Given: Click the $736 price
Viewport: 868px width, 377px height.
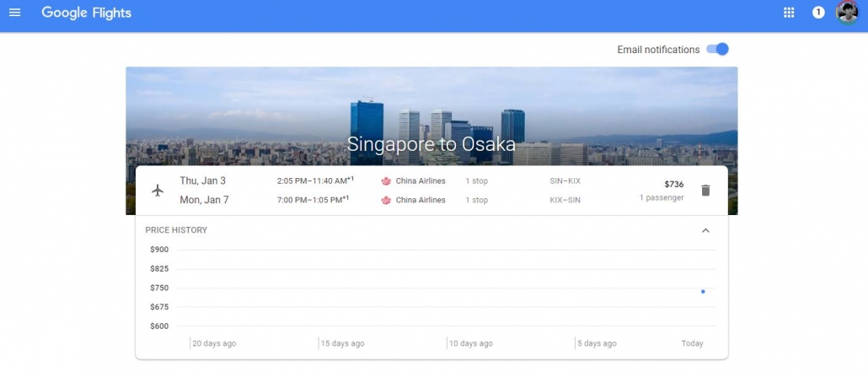Looking at the screenshot, I should point(673,184).
